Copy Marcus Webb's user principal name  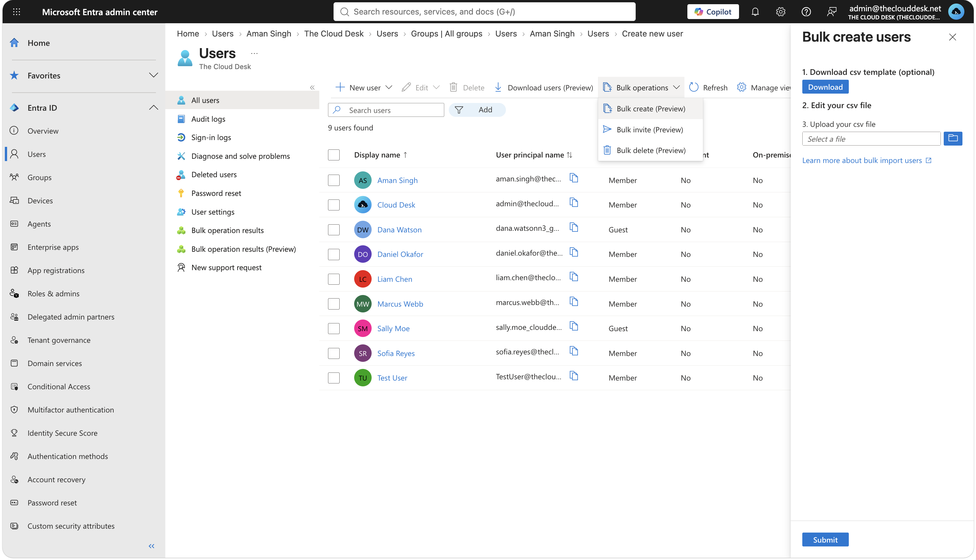pyautogui.click(x=574, y=301)
